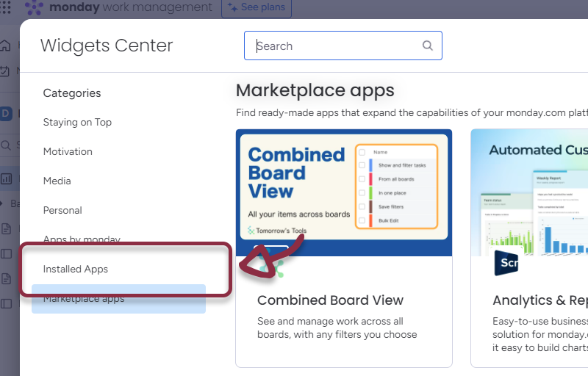
Task: Click the dashboard chart icon in sidebar
Action: [x=6, y=178]
